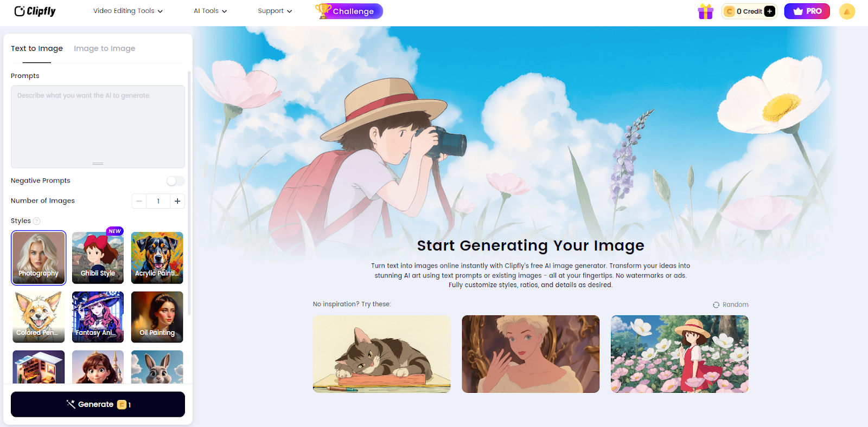Click into the Prompts text area
Image resolution: width=868 pixels, height=427 pixels.
(x=98, y=126)
